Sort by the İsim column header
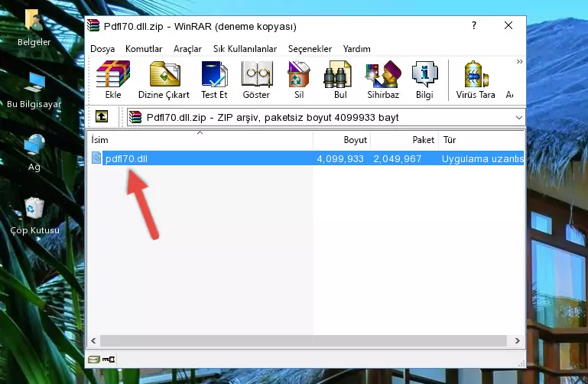Image resolution: width=588 pixels, height=384 pixels. tap(200, 140)
